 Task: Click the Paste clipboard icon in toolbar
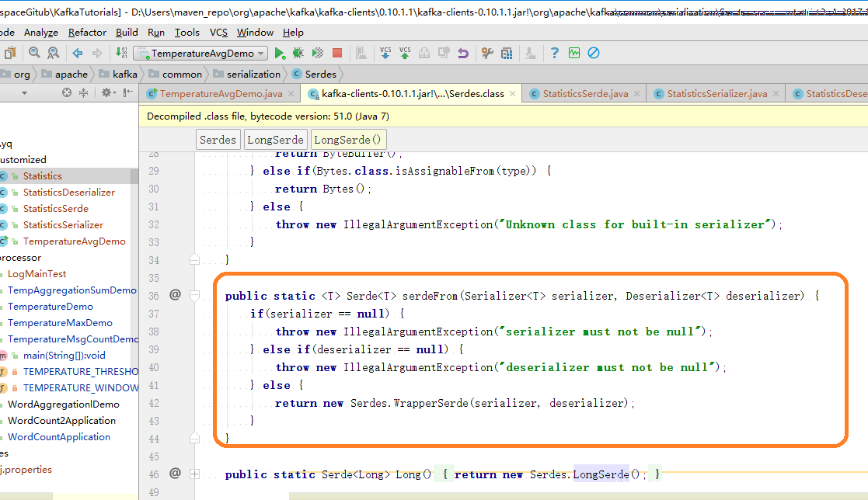(9, 53)
